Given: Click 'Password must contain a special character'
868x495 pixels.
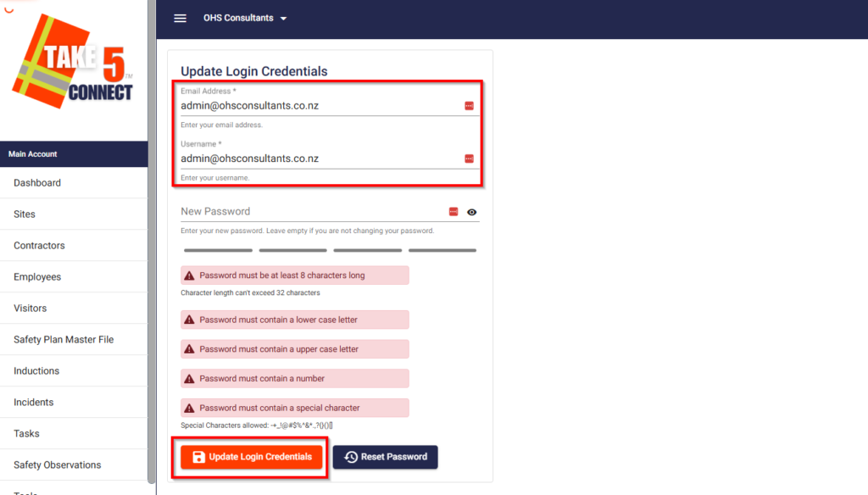Looking at the screenshot, I should [280, 408].
